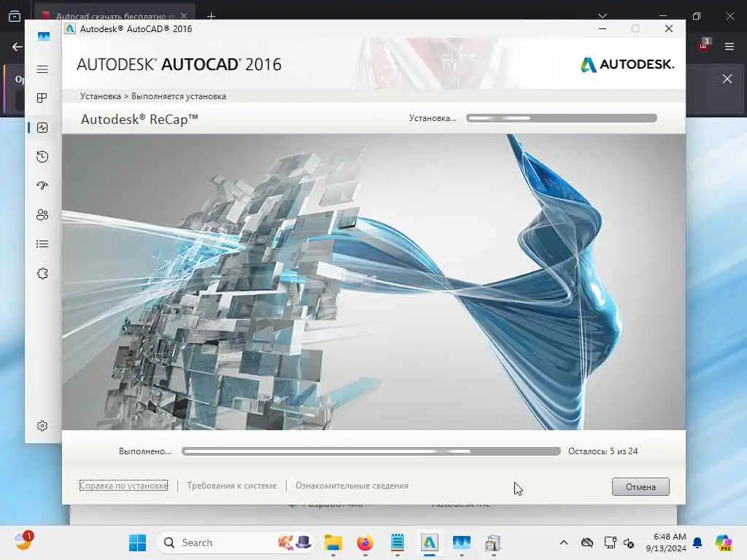The image size is (747, 560).
Task: Open Task Manager settings gear
Action: 42,426
